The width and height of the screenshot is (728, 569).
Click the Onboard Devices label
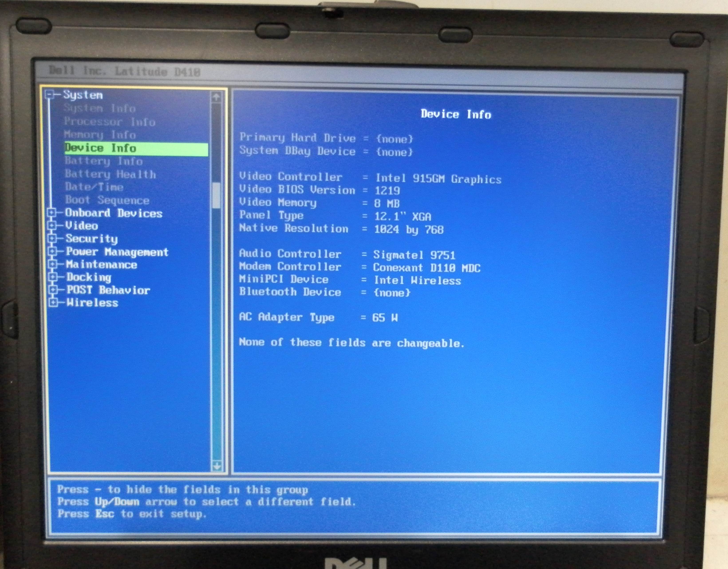114,213
